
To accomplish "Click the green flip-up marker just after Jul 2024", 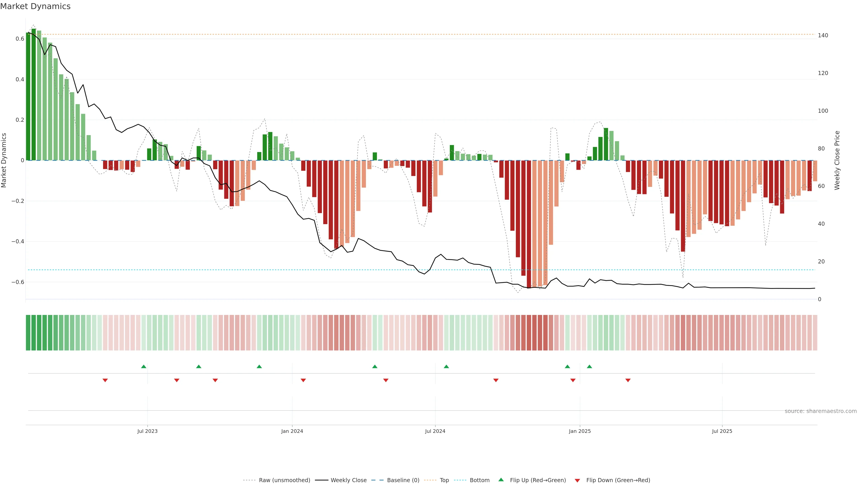I will (x=446, y=366).
